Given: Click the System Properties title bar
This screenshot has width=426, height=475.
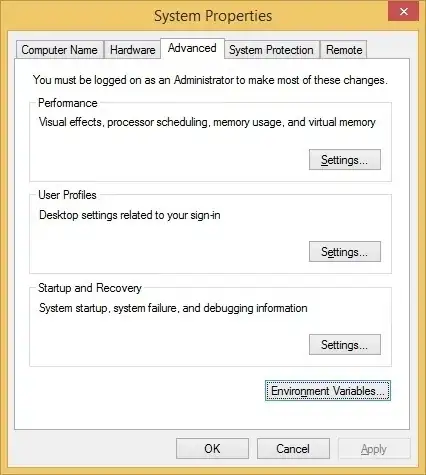Looking at the screenshot, I should [213, 16].
